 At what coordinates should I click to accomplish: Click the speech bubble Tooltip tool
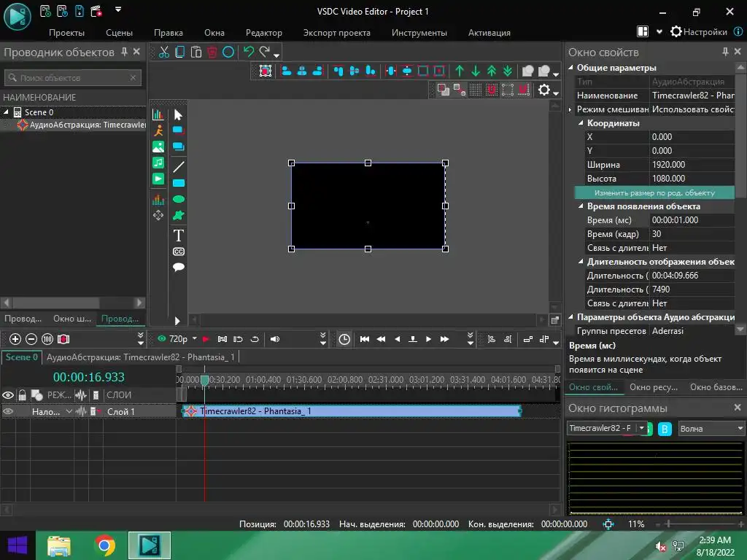[178, 268]
